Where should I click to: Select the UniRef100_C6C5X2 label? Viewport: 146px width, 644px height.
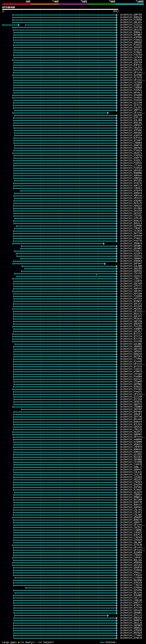[131, 527]
